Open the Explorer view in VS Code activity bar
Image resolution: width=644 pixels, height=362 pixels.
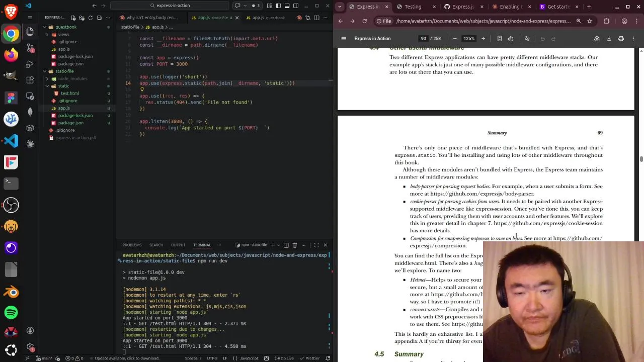coord(30,32)
